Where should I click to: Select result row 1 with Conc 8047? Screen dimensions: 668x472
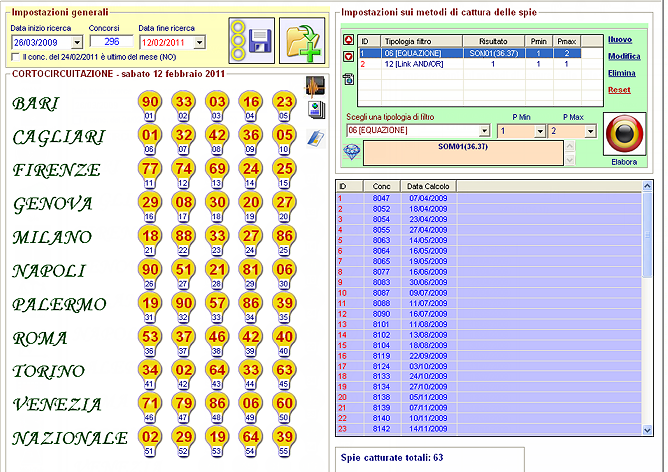point(489,198)
